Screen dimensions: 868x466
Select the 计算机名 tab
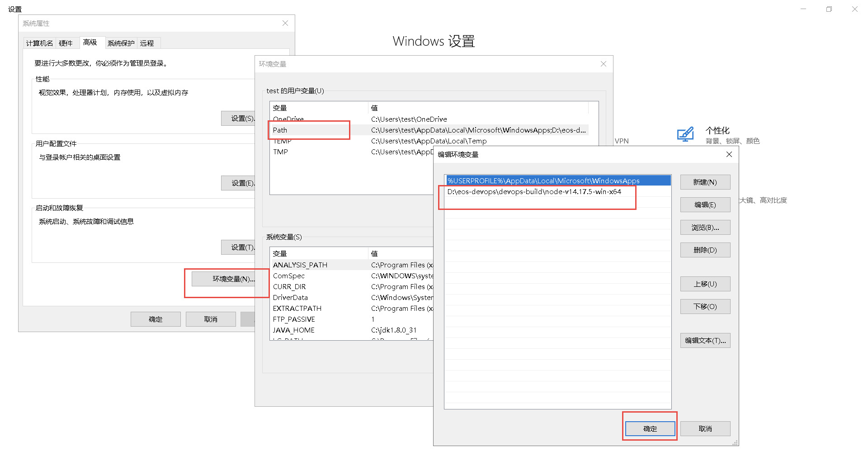tap(39, 43)
